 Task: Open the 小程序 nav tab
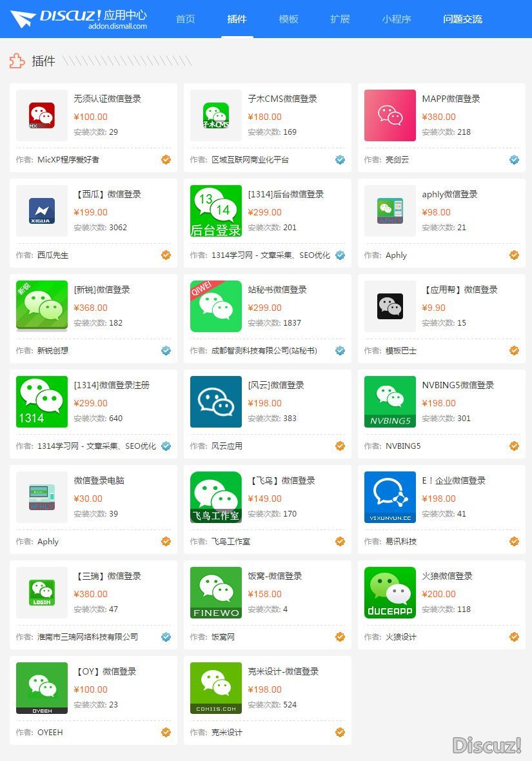click(x=397, y=19)
